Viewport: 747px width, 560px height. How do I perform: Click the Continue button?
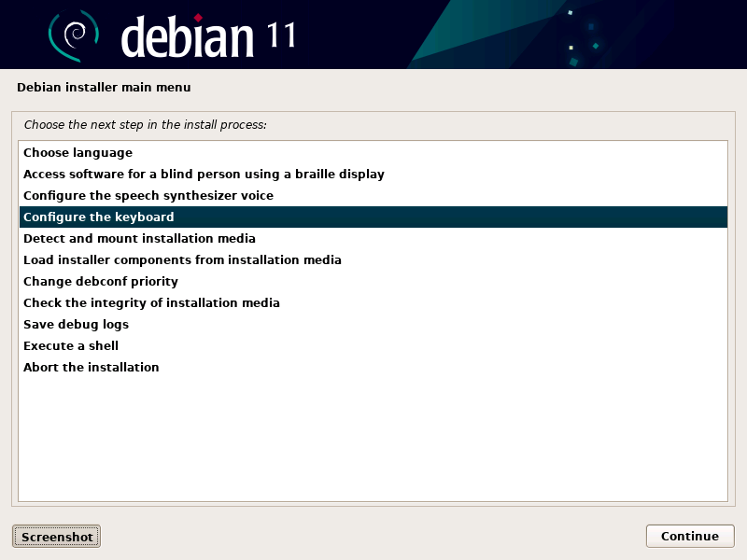coord(690,536)
